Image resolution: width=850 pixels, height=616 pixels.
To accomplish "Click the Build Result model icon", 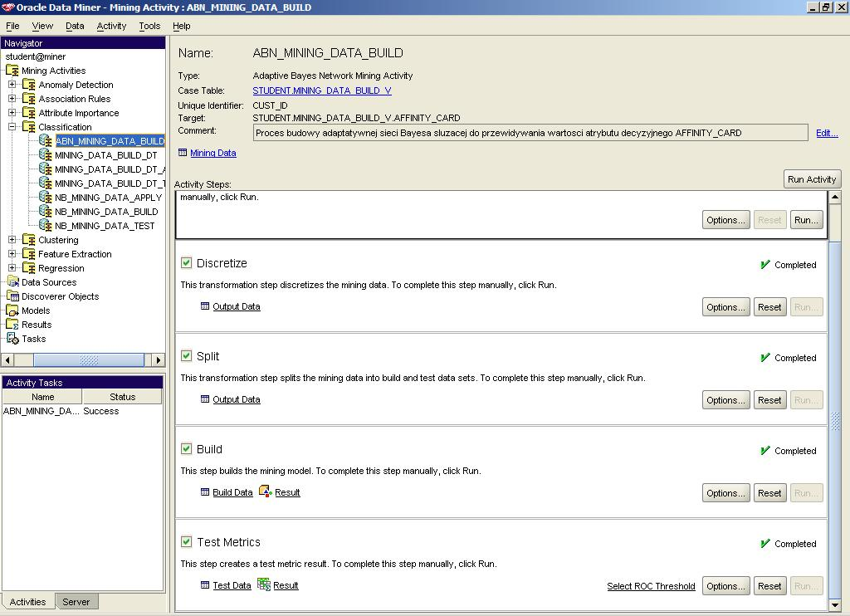I will [265, 491].
